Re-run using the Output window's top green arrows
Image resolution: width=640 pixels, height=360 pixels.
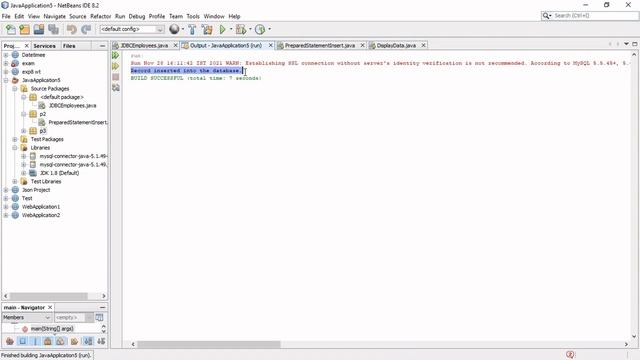[x=116, y=55]
